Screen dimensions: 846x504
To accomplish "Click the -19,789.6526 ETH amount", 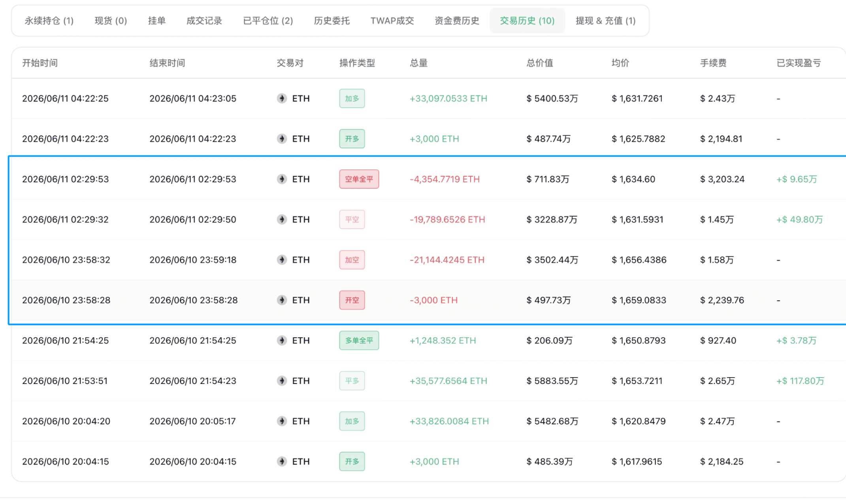I will (x=447, y=219).
